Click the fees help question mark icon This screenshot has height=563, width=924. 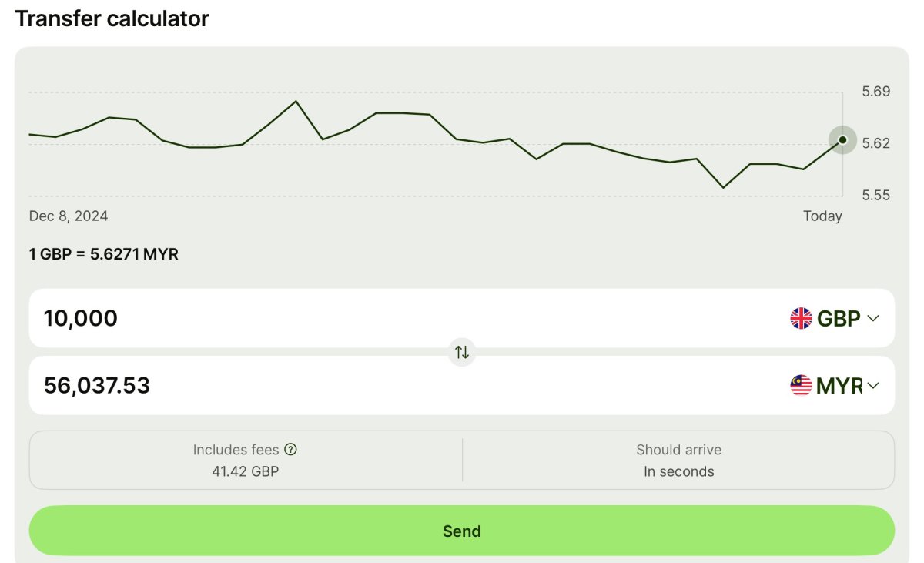[x=290, y=449]
